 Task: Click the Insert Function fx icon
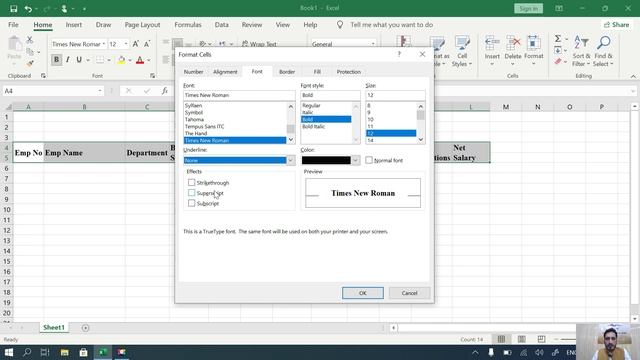(x=164, y=91)
